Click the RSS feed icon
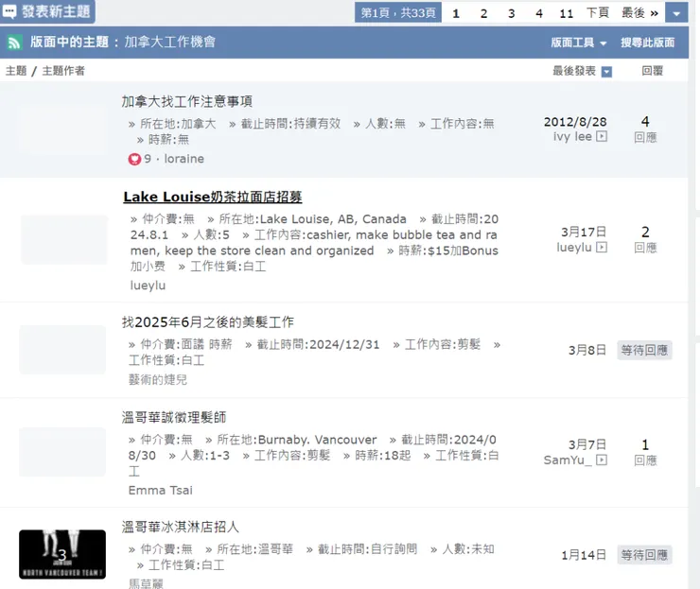Image resolution: width=700 pixels, height=589 pixels. [14, 43]
